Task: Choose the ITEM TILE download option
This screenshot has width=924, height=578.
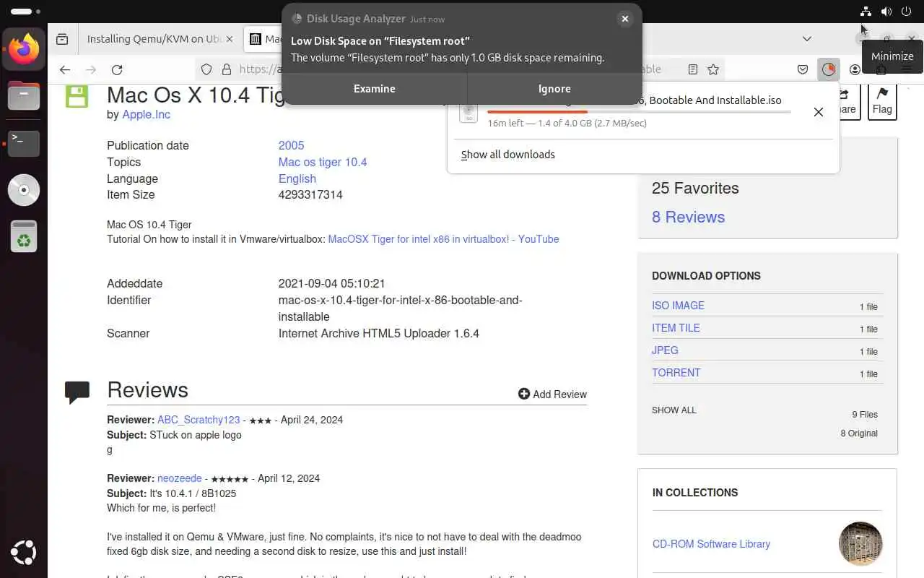Action: [x=676, y=328]
